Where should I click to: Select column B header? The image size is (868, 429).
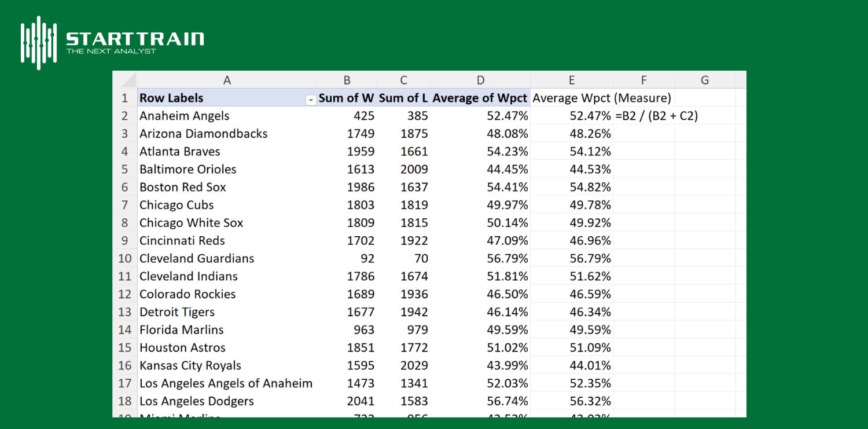point(347,80)
